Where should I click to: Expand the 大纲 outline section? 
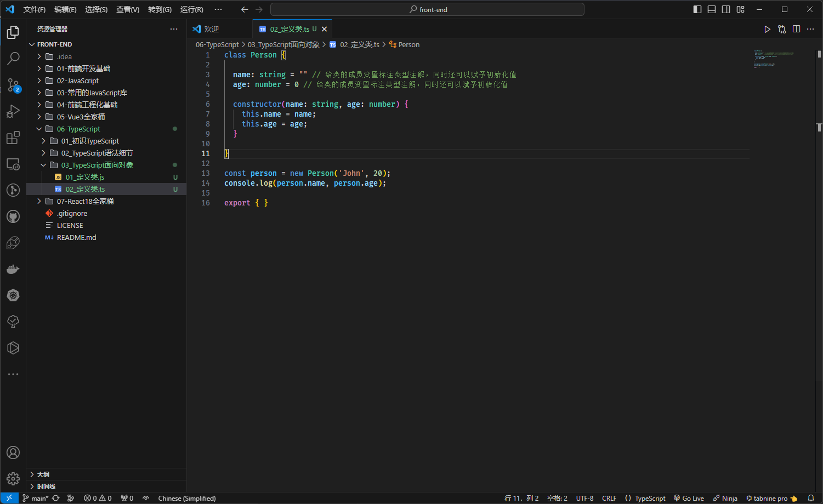[x=43, y=474]
